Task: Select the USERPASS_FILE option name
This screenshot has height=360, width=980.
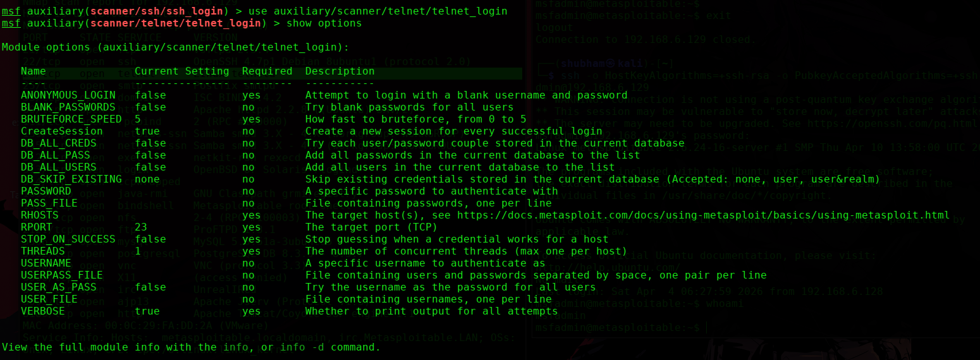Action: coord(62,275)
